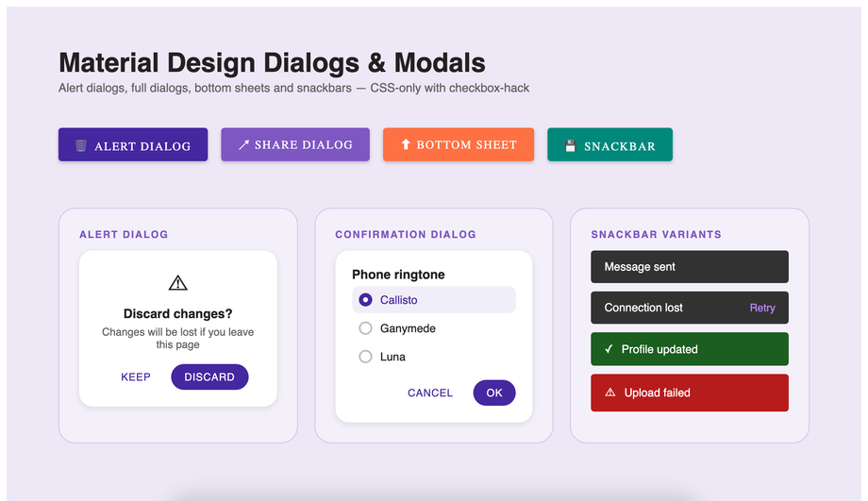Open the Alert Dialog
868x501 pixels.
pyautogui.click(x=133, y=144)
